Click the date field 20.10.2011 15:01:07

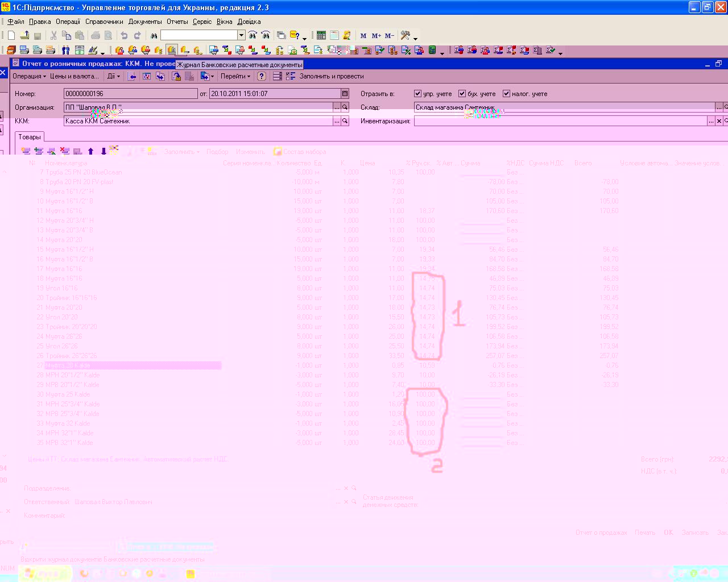pos(275,94)
